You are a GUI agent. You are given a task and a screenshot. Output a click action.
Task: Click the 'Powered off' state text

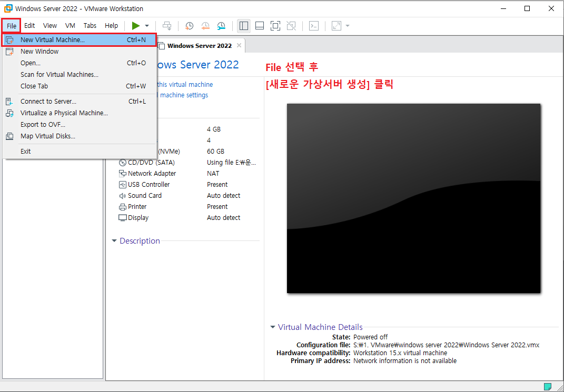[x=371, y=337]
